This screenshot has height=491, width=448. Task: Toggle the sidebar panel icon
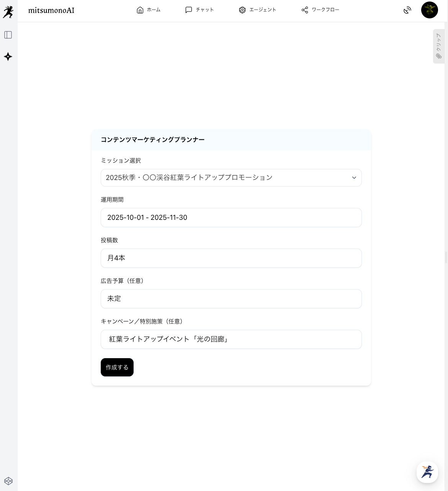pyautogui.click(x=8, y=35)
